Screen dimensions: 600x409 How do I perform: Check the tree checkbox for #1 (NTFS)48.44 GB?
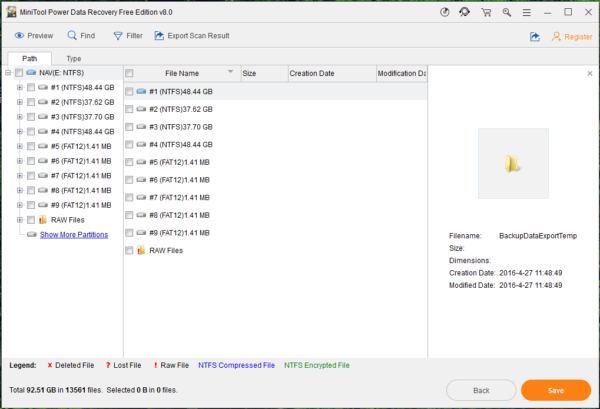point(31,87)
